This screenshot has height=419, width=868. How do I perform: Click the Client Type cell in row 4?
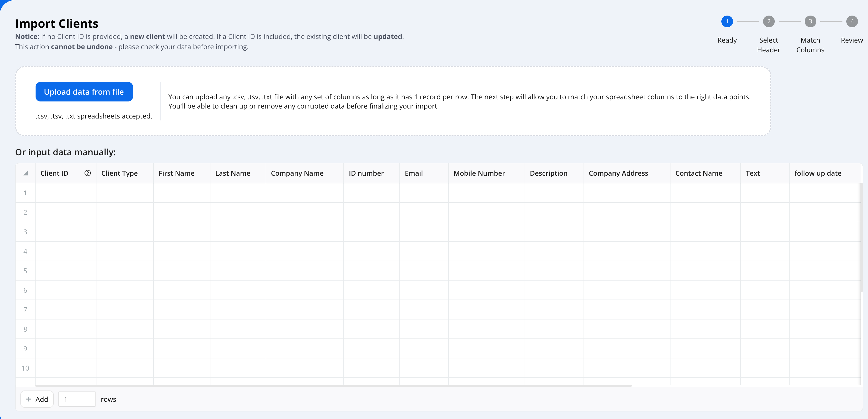pyautogui.click(x=125, y=251)
